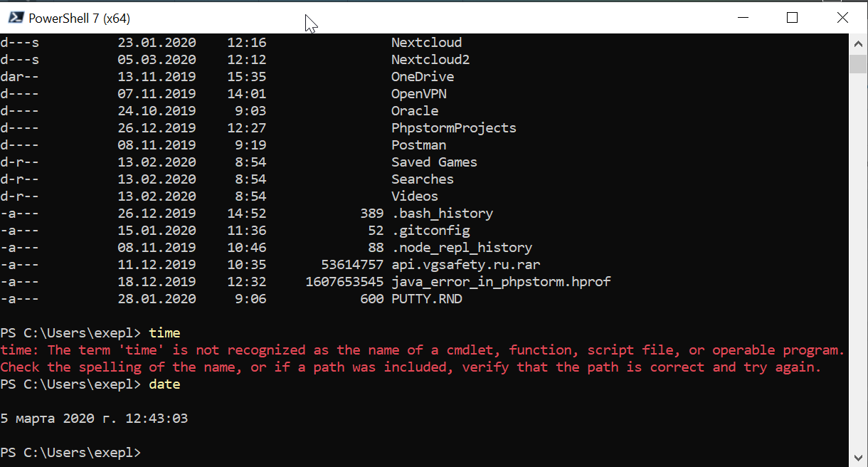Maximize the PowerShell 7 window
Viewport: 868px width, 467px height.
[792, 18]
